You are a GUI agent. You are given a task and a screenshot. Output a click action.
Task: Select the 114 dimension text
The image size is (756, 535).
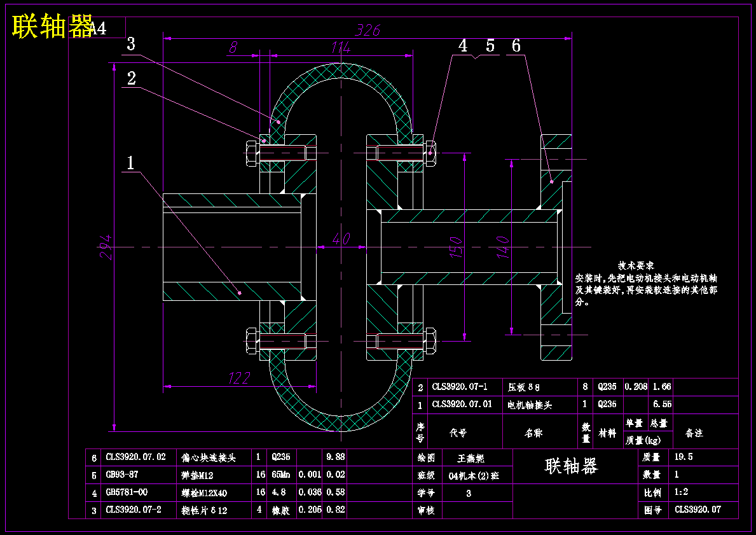340,48
